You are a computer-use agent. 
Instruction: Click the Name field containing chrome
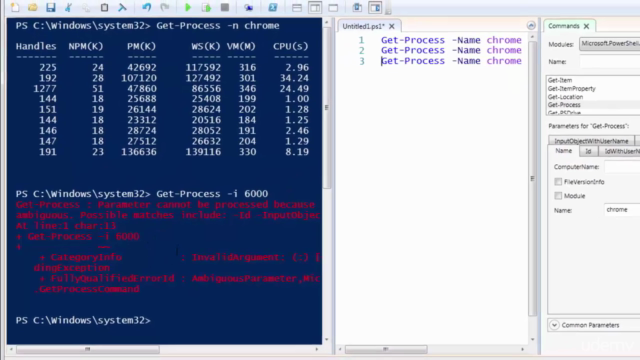click(x=622, y=210)
